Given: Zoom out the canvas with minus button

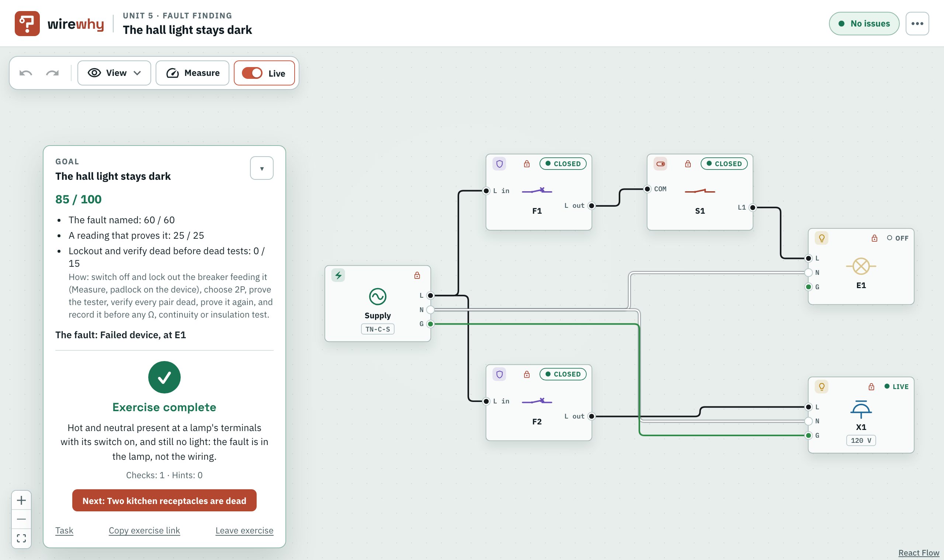Looking at the screenshot, I should click(x=21, y=519).
